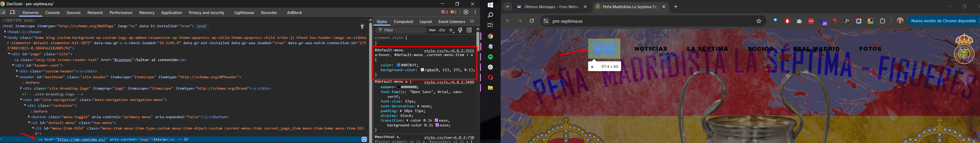Click the Styles Filter input field
The width and height of the screenshot is (980, 143).
(401, 30)
